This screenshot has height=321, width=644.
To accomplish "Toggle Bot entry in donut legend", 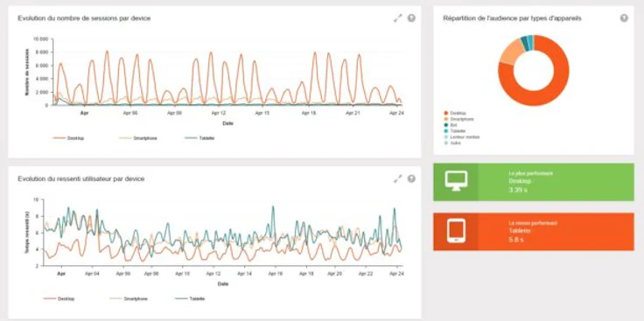I will pyautogui.click(x=450, y=125).
